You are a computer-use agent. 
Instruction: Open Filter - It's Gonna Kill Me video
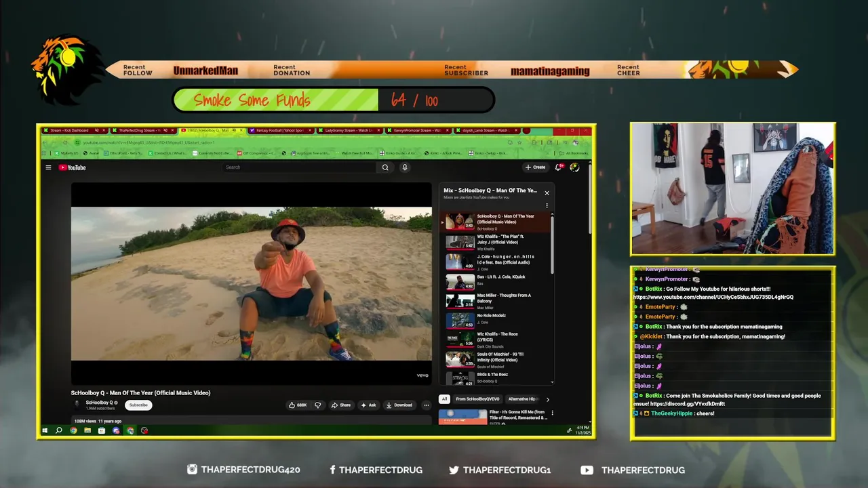pyautogui.click(x=494, y=417)
